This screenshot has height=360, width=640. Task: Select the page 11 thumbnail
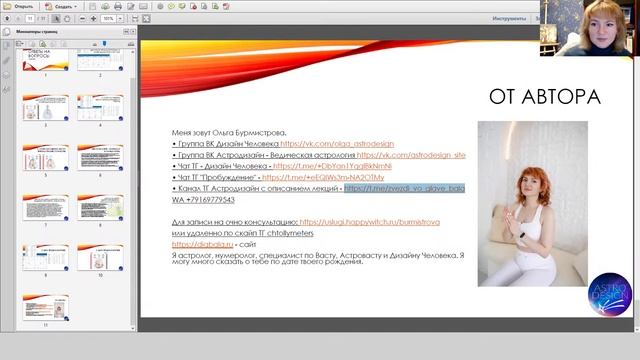(46, 307)
